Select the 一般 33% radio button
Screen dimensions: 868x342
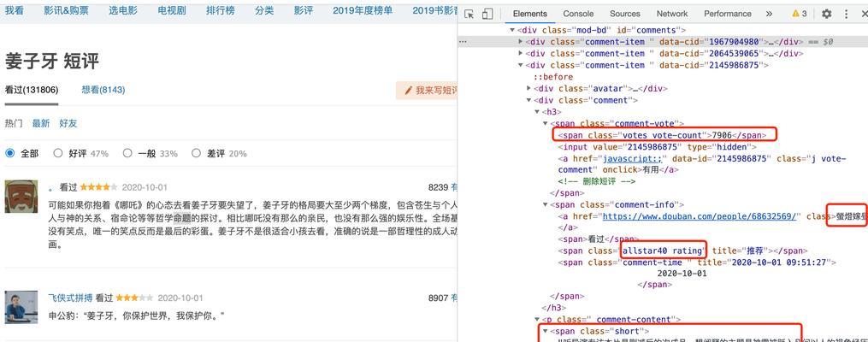[x=127, y=153]
